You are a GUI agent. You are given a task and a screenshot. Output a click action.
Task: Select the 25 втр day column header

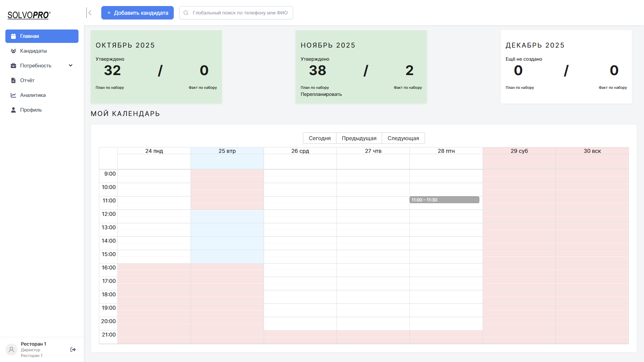click(227, 151)
